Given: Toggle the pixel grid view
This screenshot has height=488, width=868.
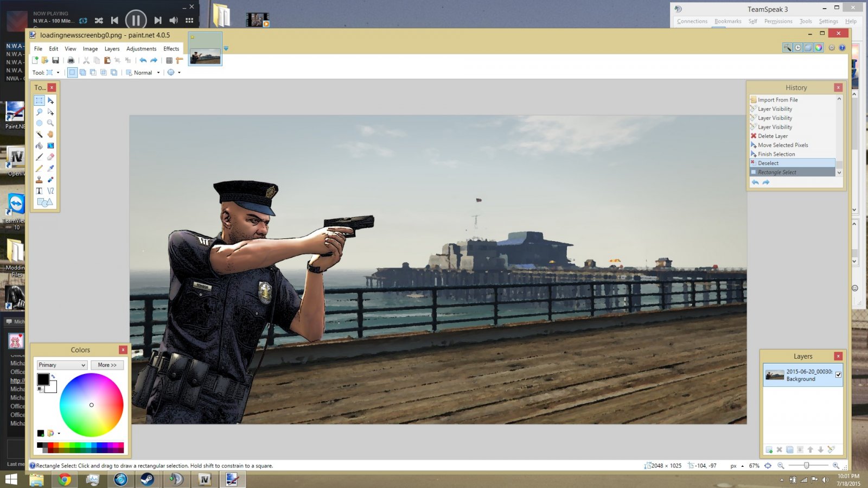Looking at the screenshot, I should click(x=169, y=60).
